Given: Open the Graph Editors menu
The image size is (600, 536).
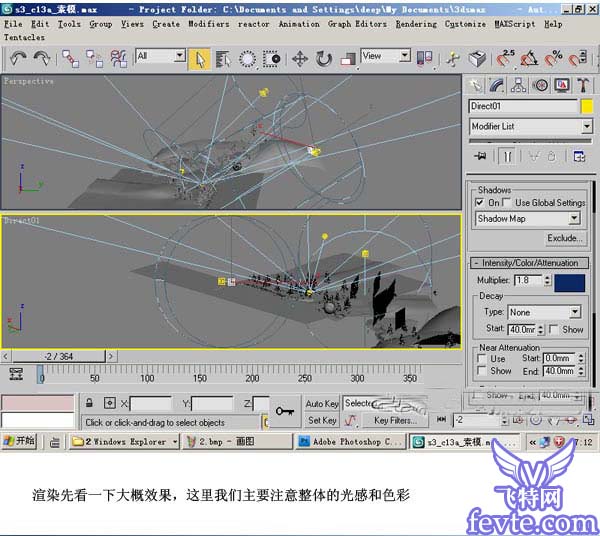Looking at the screenshot, I should coord(357,24).
